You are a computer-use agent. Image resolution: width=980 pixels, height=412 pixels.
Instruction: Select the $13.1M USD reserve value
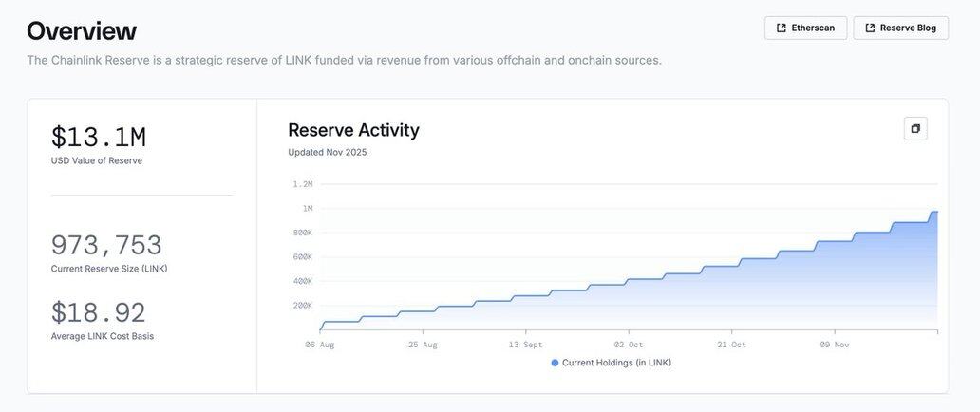(99, 138)
